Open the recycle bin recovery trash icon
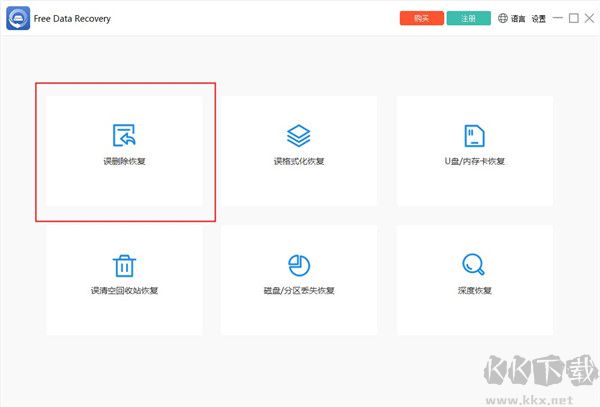This screenshot has height=407, width=600. [124, 265]
